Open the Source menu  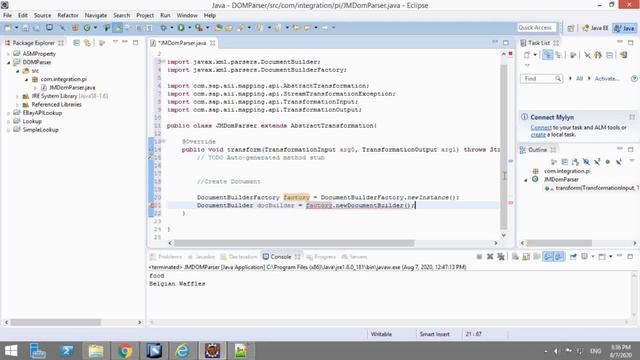click(x=42, y=16)
